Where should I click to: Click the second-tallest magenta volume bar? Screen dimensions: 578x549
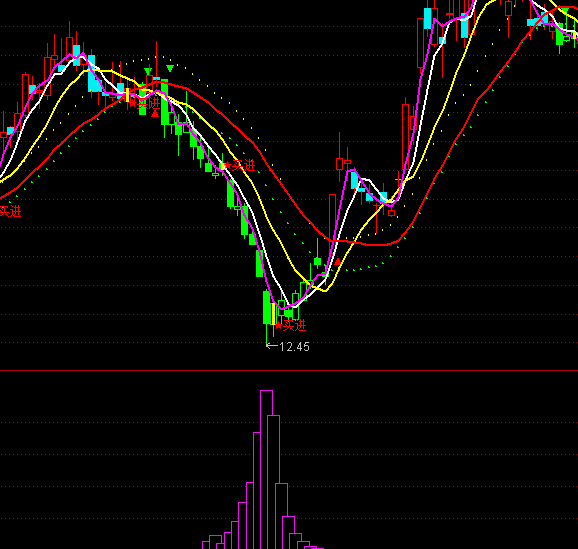pyautogui.click(x=274, y=482)
